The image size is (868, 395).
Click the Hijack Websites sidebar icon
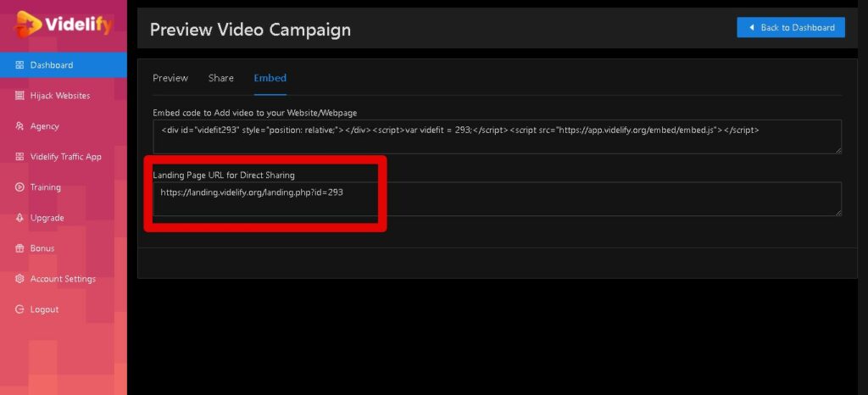click(x=19, y=96)
